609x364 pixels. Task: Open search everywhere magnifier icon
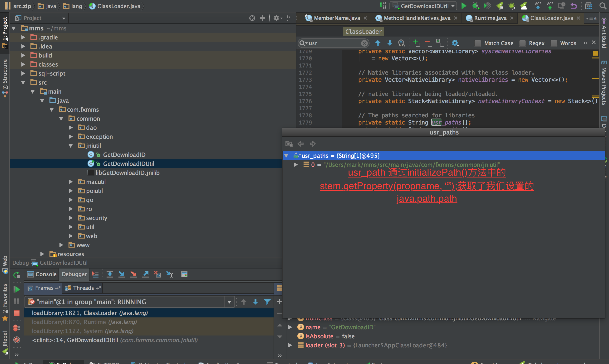point(603,6)
